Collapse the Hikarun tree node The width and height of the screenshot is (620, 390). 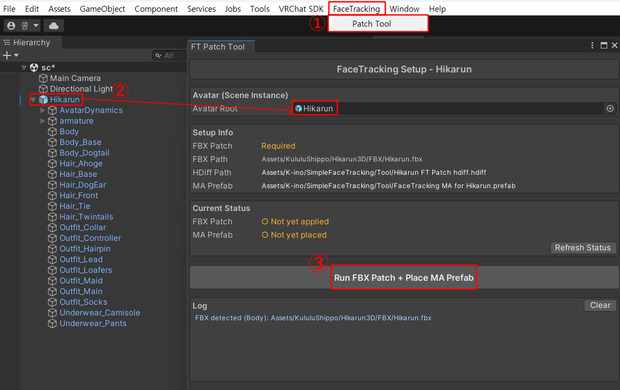point(34,100)
